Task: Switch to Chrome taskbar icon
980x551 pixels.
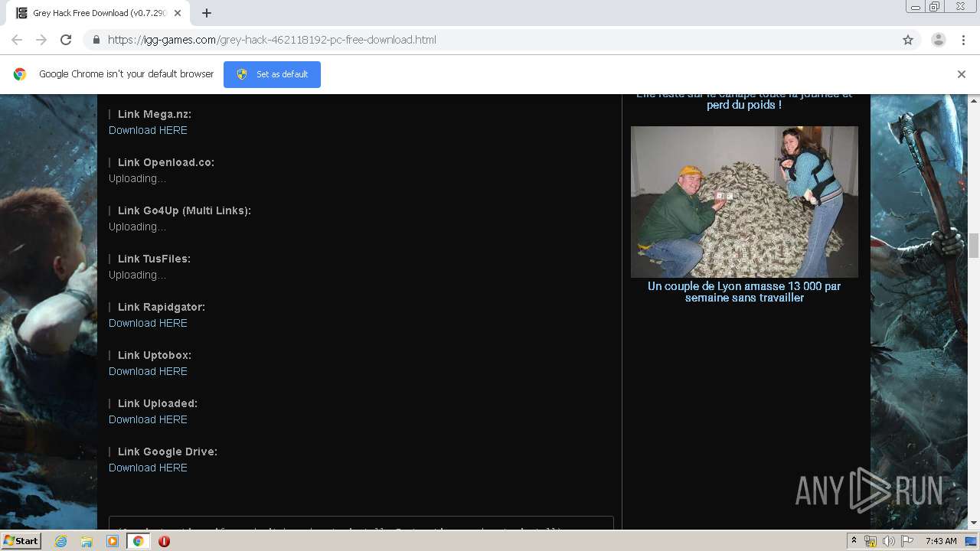Action: coord(138,541)
